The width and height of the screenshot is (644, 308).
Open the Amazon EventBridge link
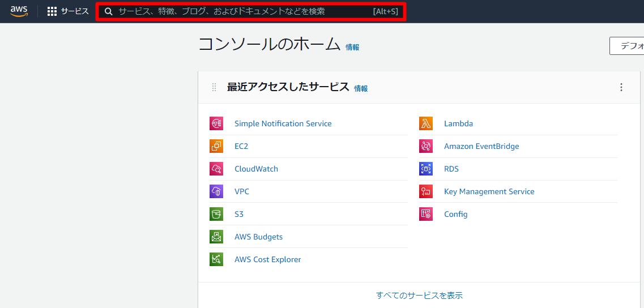point(481,146)
